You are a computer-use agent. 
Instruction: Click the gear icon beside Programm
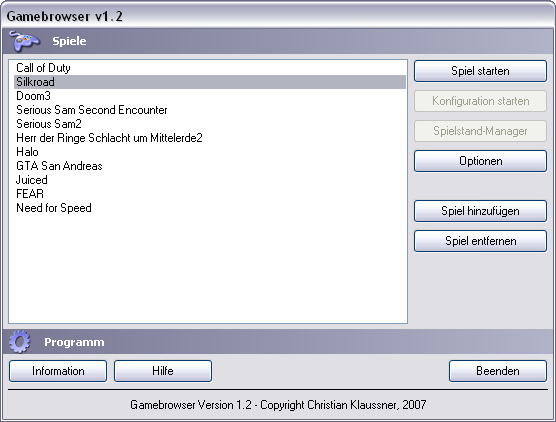20,341
